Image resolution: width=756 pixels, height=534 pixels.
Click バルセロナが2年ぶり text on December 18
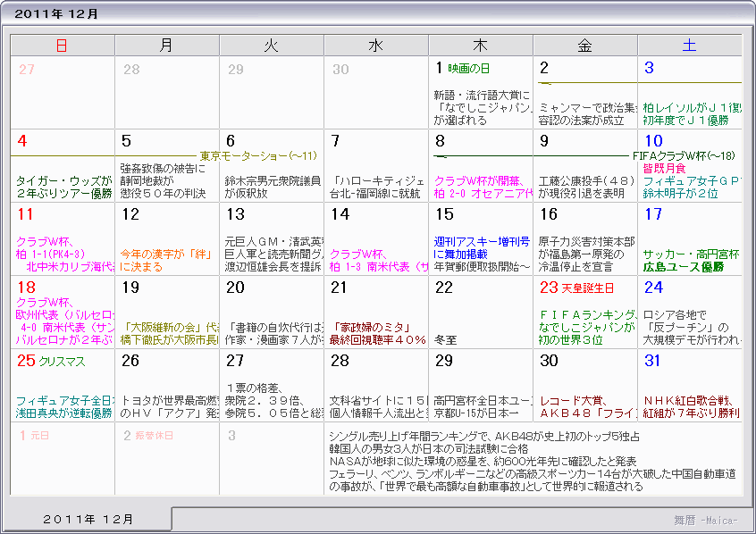click(x=65, y=339)
